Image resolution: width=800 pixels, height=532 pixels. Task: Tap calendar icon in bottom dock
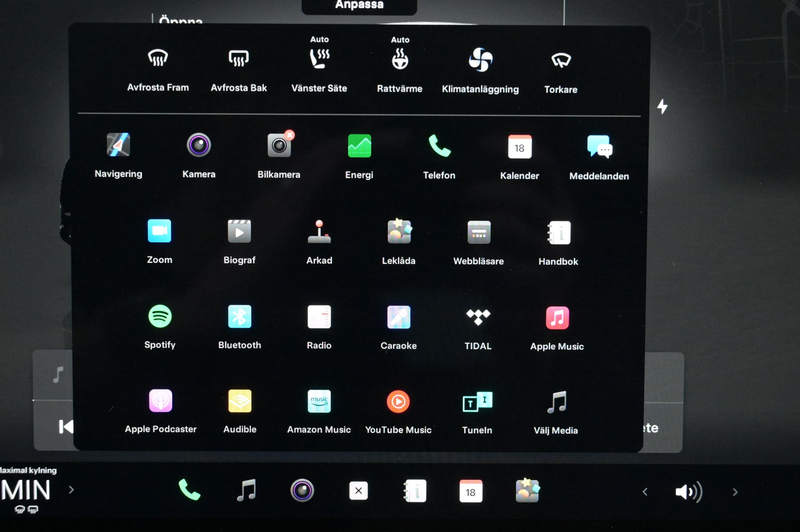click(471, 491)
